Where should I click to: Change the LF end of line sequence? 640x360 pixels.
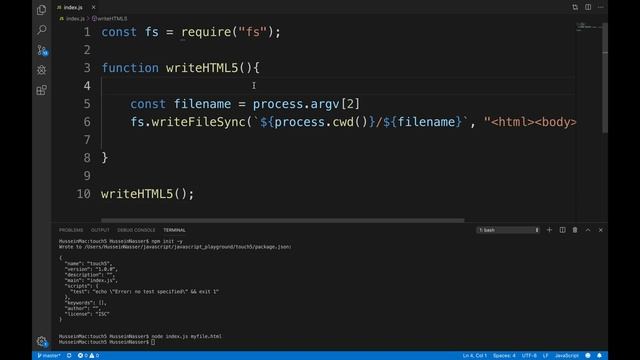(545, 356)
